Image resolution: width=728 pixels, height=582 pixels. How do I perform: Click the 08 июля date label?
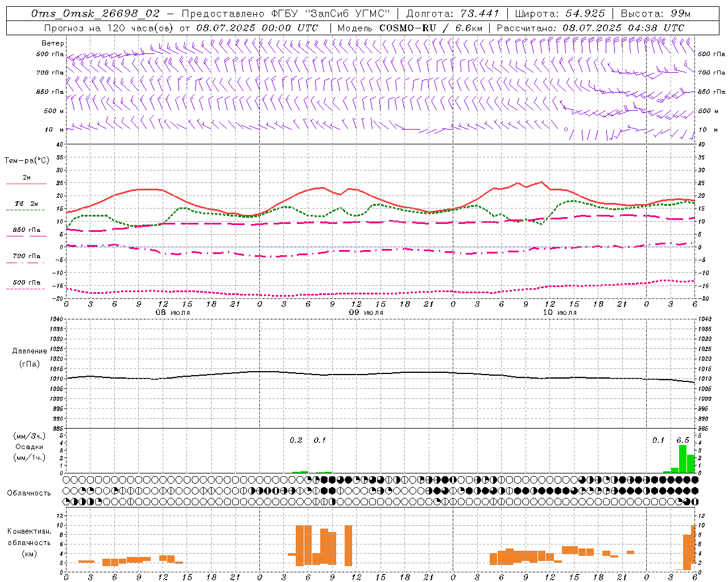(x=173, y=313)
